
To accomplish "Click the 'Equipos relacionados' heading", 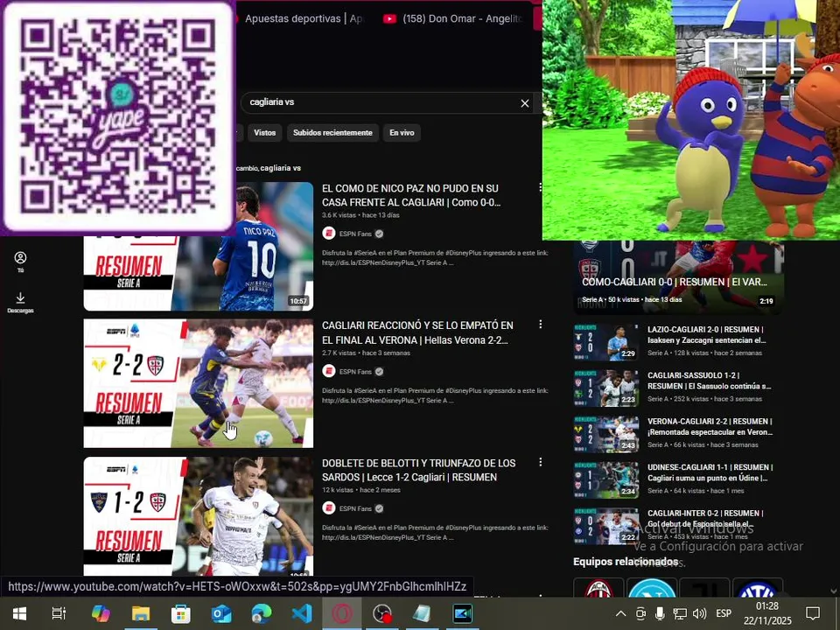I will (626, 562).
